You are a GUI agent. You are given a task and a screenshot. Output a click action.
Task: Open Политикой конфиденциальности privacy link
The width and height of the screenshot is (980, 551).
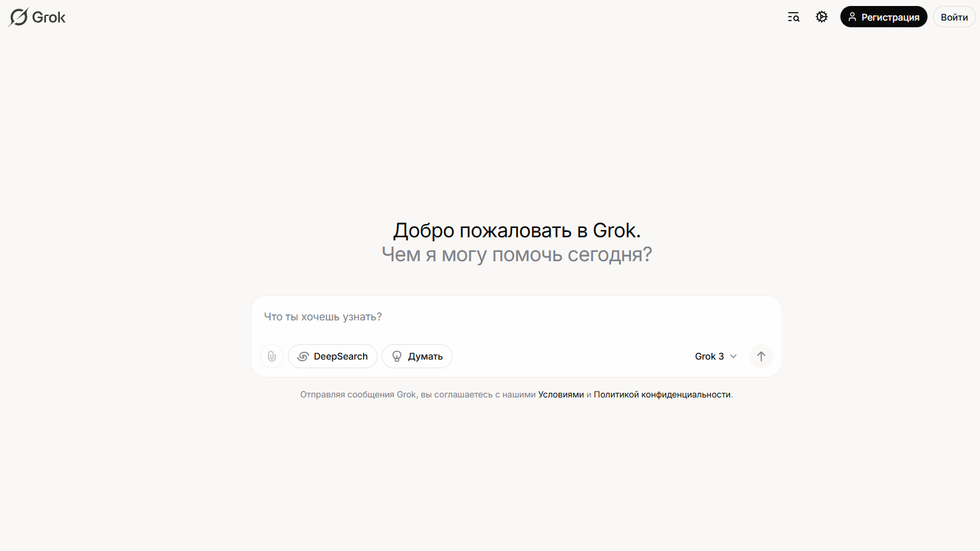coord(662,394)
